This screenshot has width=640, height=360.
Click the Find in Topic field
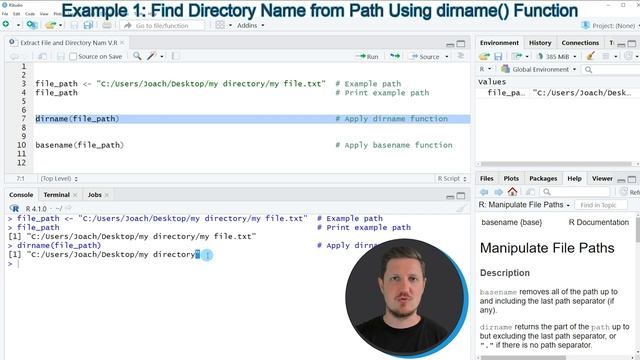(601, 205)
